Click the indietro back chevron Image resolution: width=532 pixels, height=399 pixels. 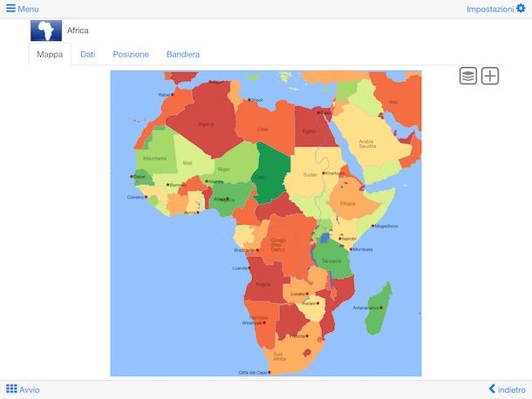tap(492, 389)
